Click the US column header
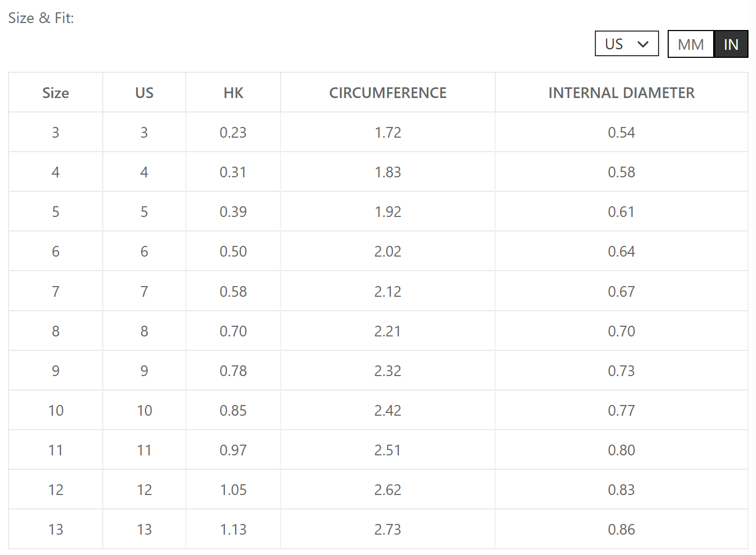Screen dimensions: 756x555 [x=144, y=93]
